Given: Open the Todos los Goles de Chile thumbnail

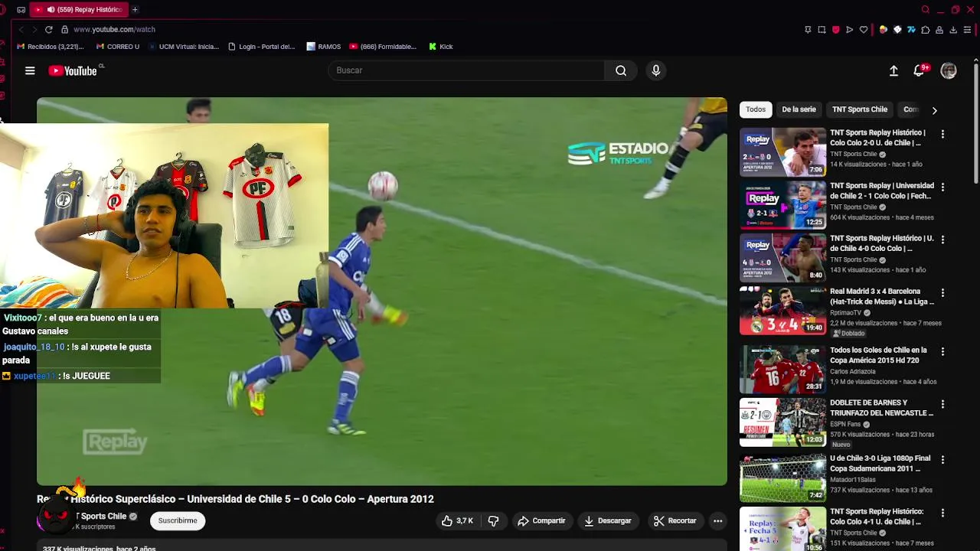Looking at the screenshot, I should [782, 370].
